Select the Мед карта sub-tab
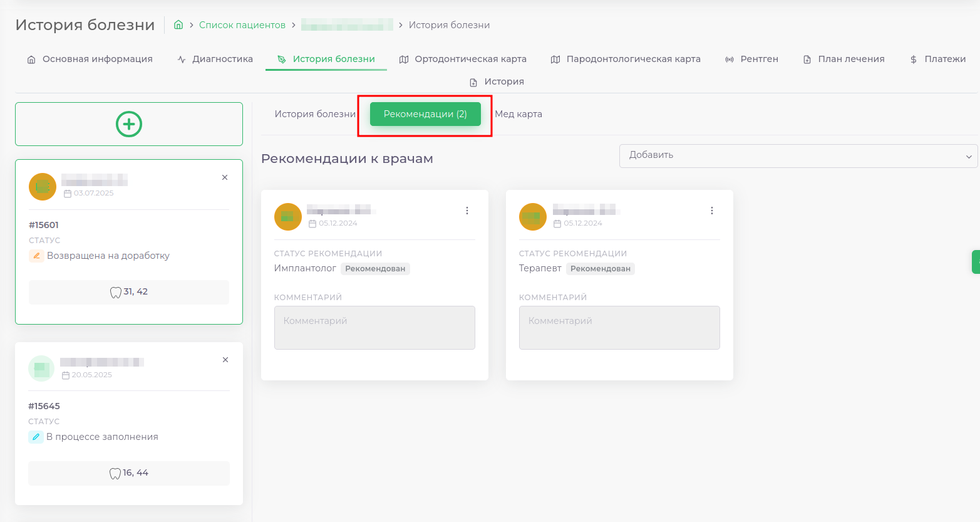The width and height of the screenshot is (980, 522). [x=518, y=114]
